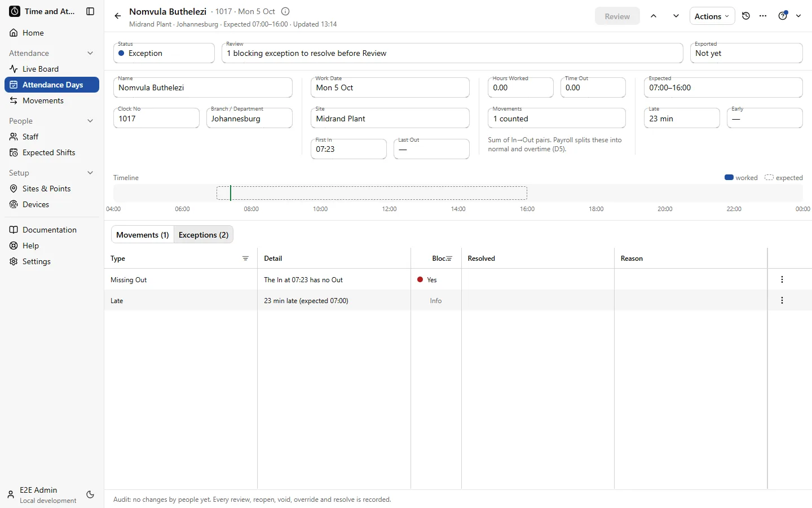Click the dashed expected shift bar on timeline
The height and width of the screenshot is (508, 812).
(372, 193)
